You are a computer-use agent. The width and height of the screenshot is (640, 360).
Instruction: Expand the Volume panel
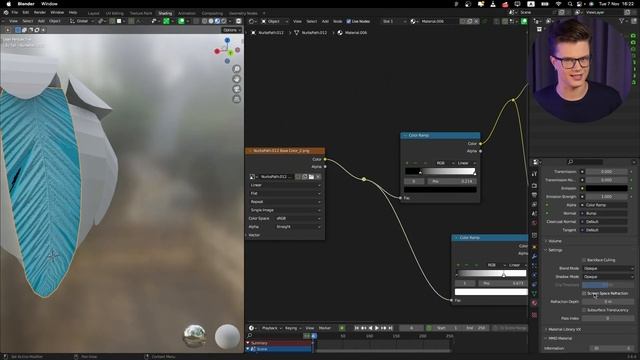(x=554, y=241)
